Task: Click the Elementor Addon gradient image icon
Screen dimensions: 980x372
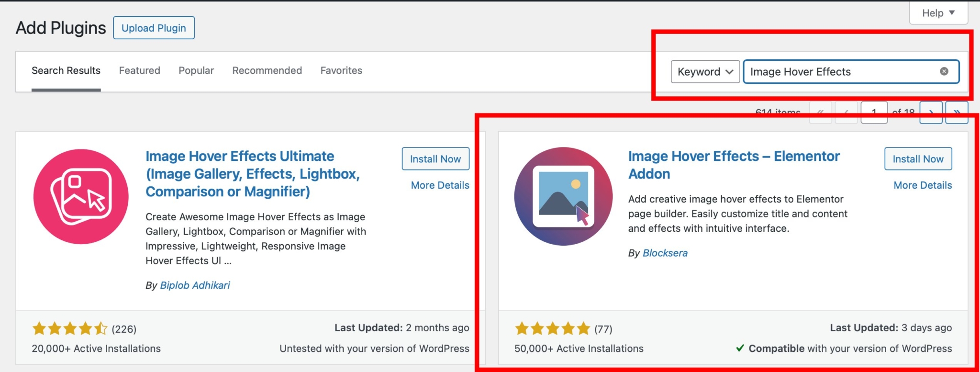Action: pyautogui.click(x=563, y=196)
